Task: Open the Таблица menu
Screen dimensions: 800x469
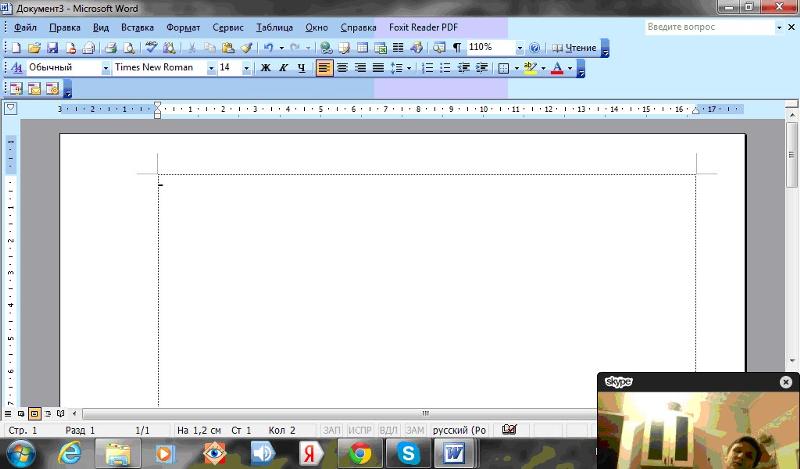Action: [x=274, y=28]
